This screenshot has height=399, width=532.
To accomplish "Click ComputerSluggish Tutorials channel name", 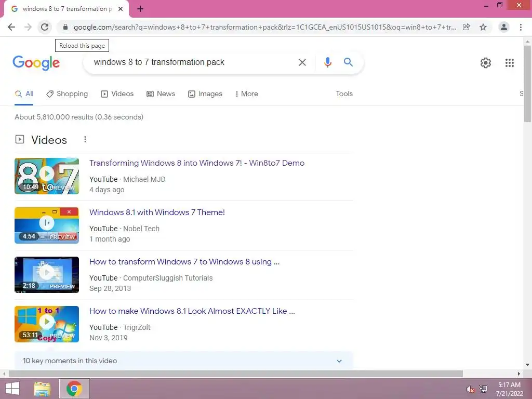I will [x=168, y=278].
